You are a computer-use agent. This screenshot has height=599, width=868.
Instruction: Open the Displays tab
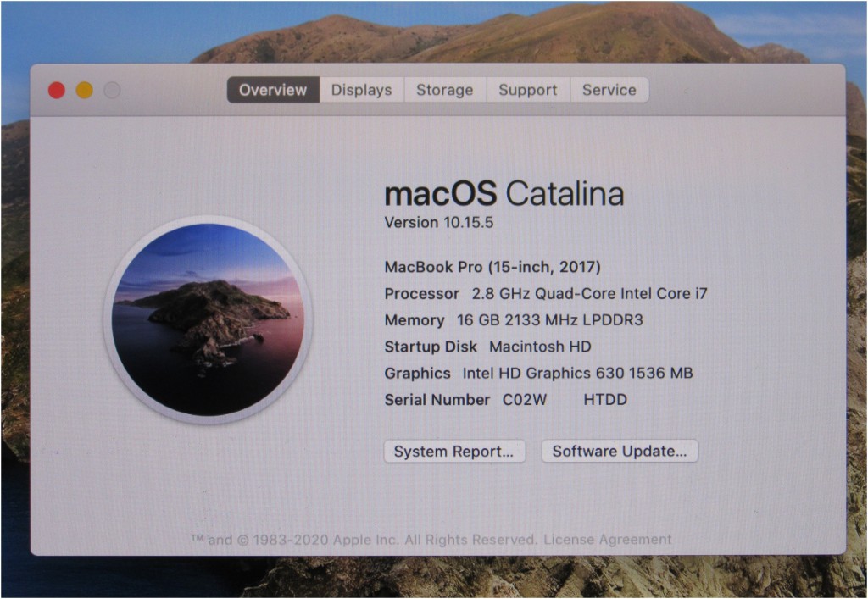(361, 90)
